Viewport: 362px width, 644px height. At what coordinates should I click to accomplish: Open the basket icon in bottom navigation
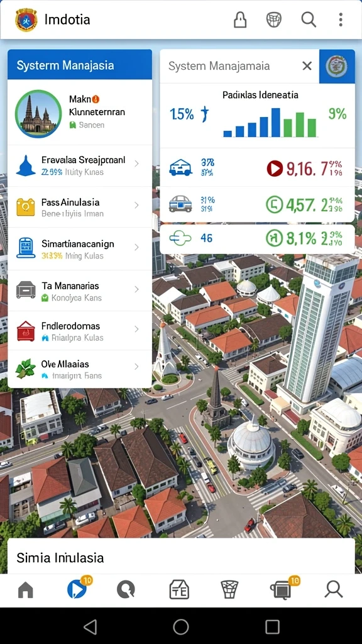click(230, 590)
